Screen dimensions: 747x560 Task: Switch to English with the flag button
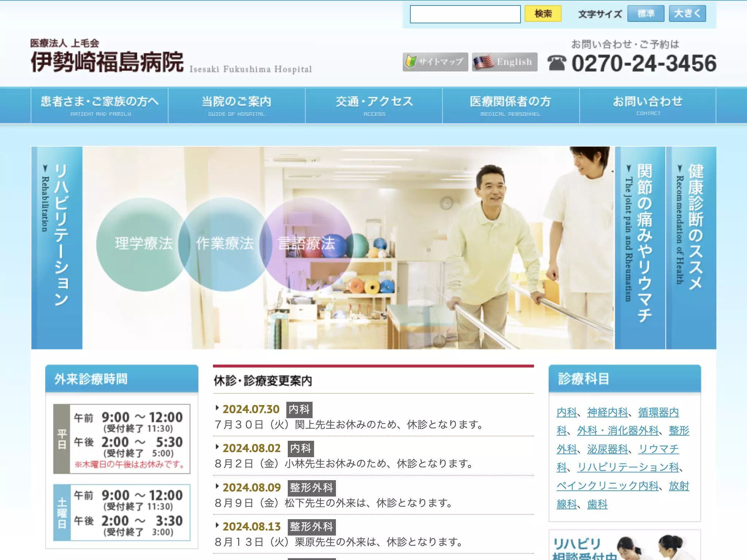504,62
